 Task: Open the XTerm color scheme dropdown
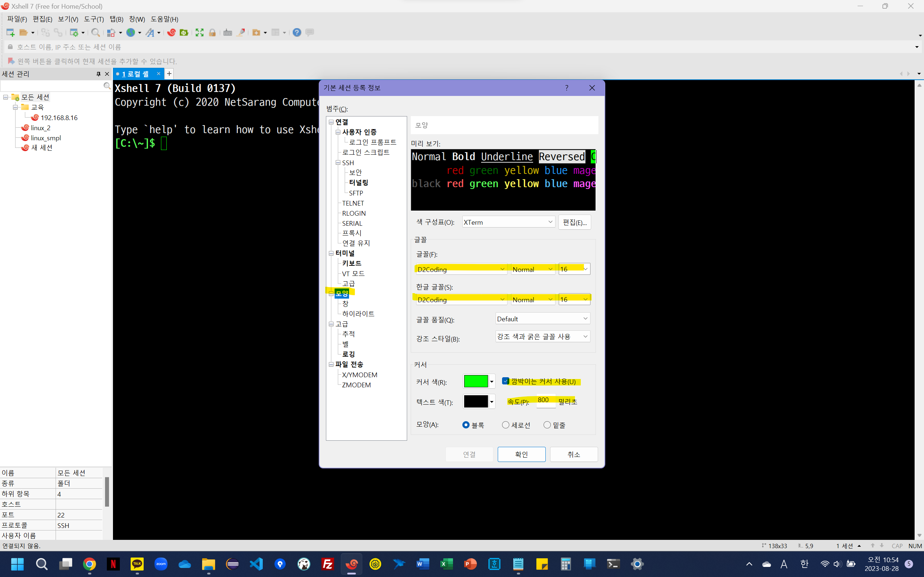509,222
